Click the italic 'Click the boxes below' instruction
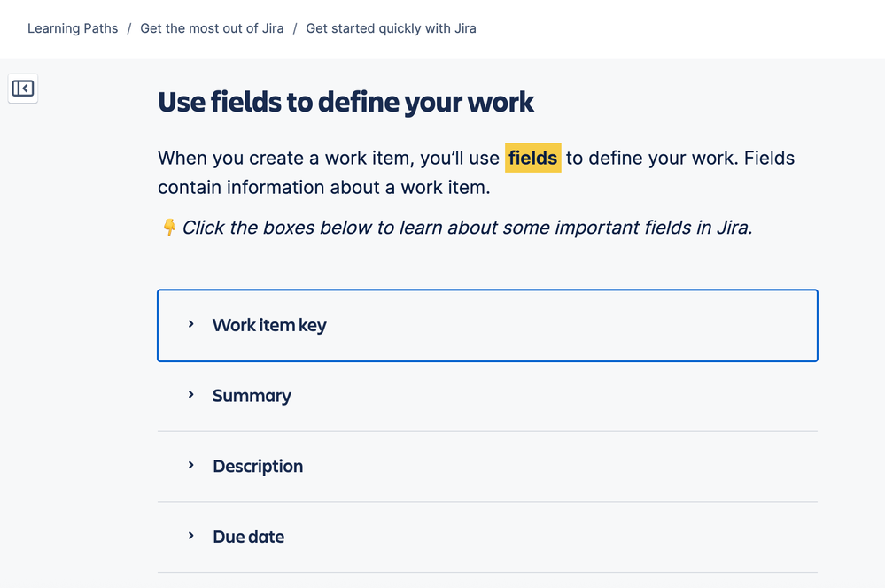 click(x=467, y=228)
